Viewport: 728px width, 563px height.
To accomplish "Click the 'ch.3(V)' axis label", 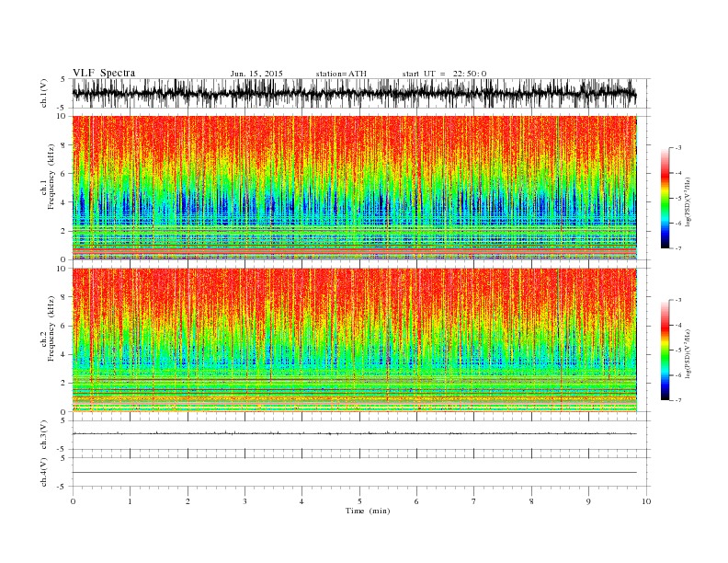I will [x=44, y=435].
